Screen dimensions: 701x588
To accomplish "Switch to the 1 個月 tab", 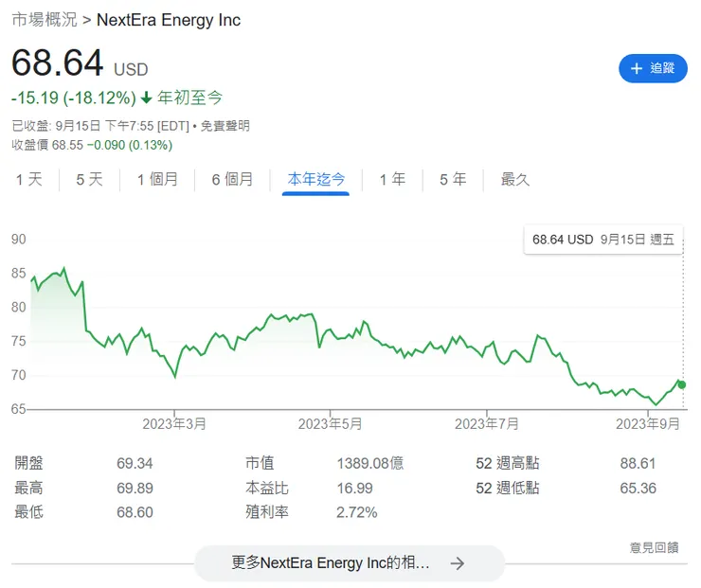I will (x=157, y=180).
